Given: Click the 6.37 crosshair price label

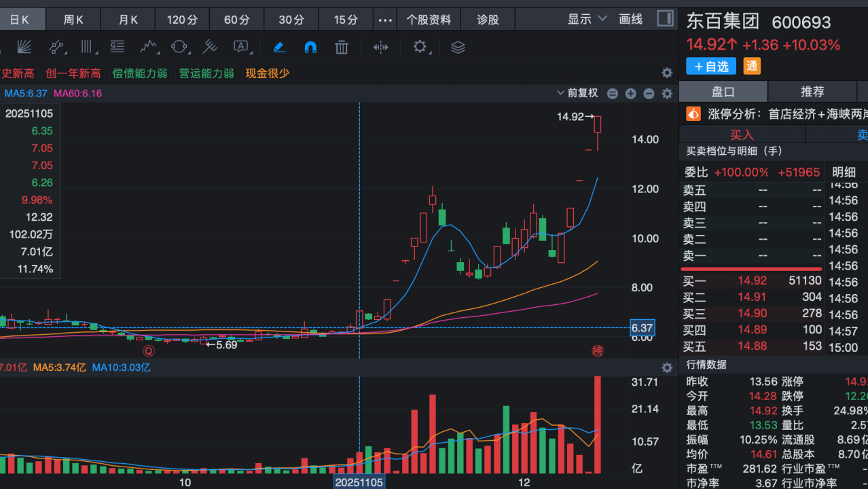Looking at the screenshot, I should 643,328.
